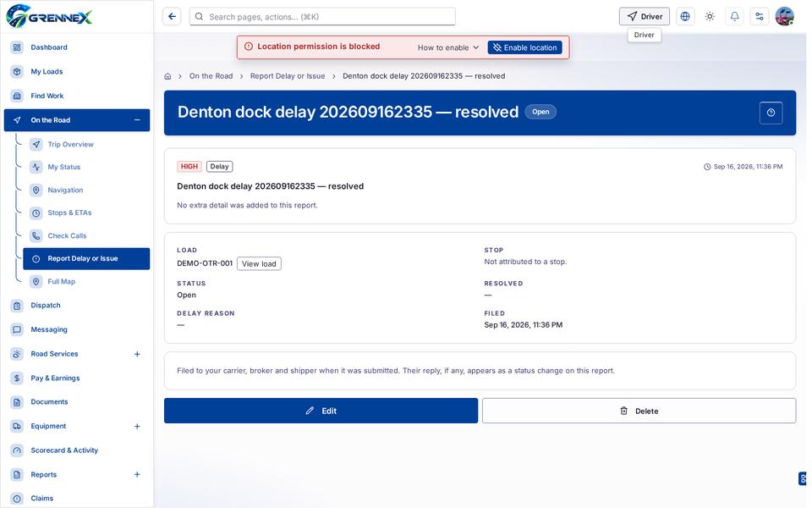Click the On the Road breadcrumb link

[x=211, y=76]
